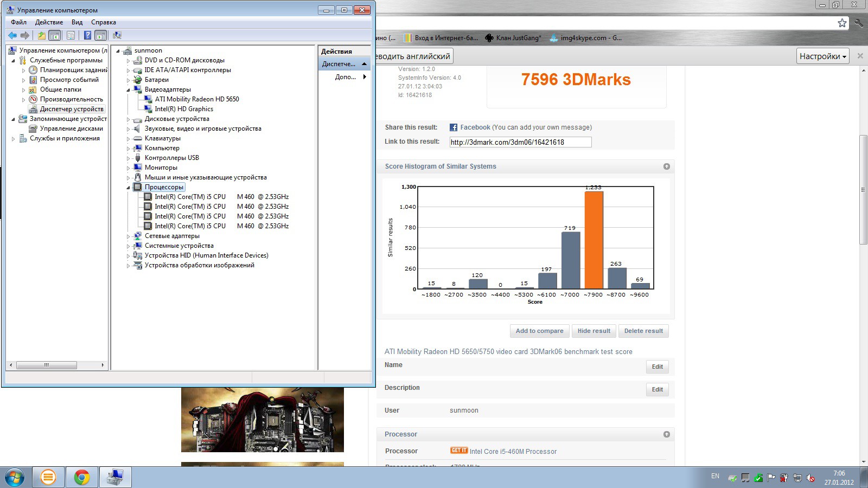Screen dimensions: 868x488
Task: Click the Google Chrome taskbar icon
Action: (82, 477)
